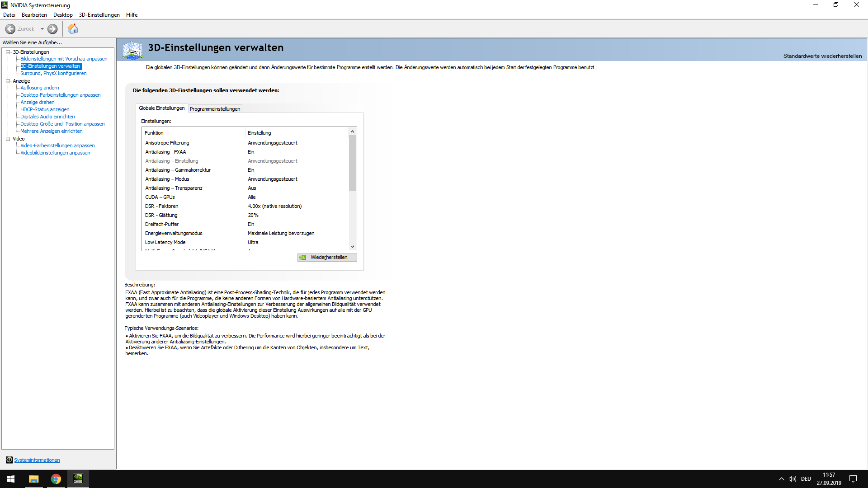The image size is (868, 488).
Task: Collapse the 3D-Einstellungen tree node
Action: tap(8, 52)
